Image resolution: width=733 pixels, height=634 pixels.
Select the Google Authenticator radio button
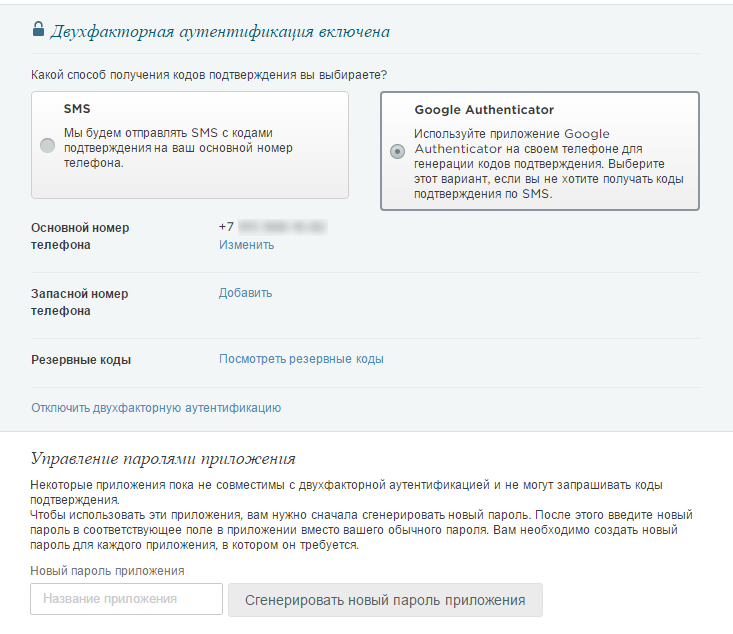(x=397, y=151)
